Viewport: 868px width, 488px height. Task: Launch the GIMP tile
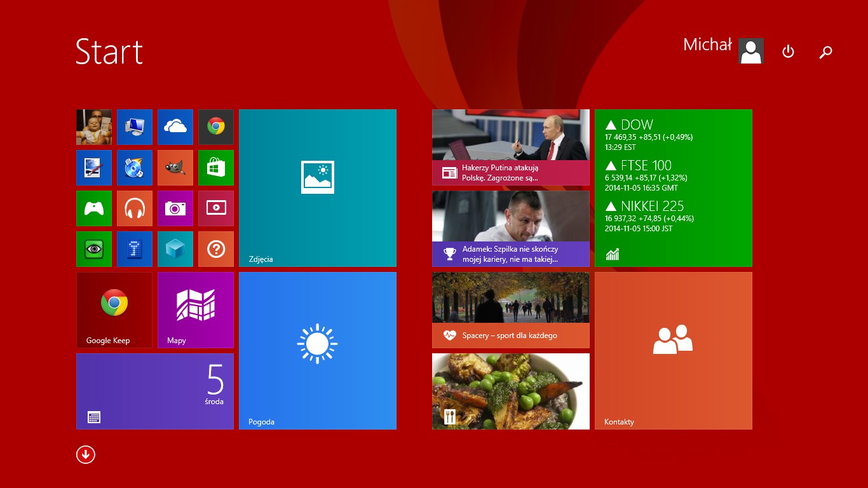175,168
